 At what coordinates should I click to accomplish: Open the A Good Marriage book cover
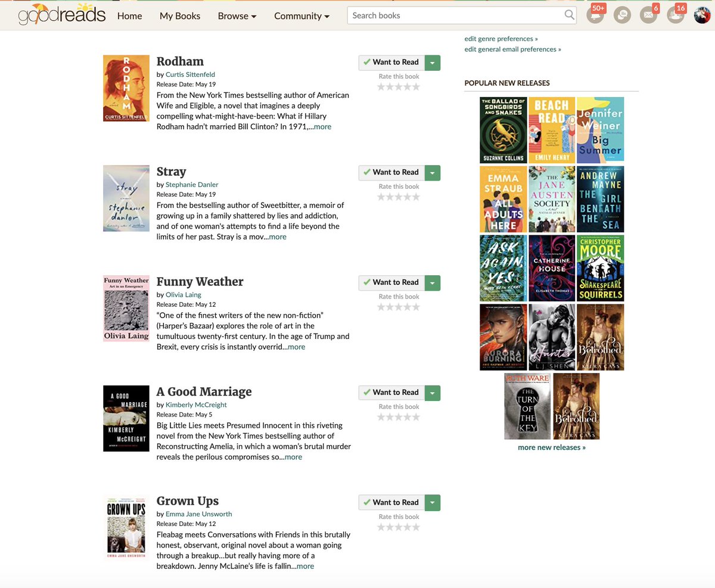(126, 418)
